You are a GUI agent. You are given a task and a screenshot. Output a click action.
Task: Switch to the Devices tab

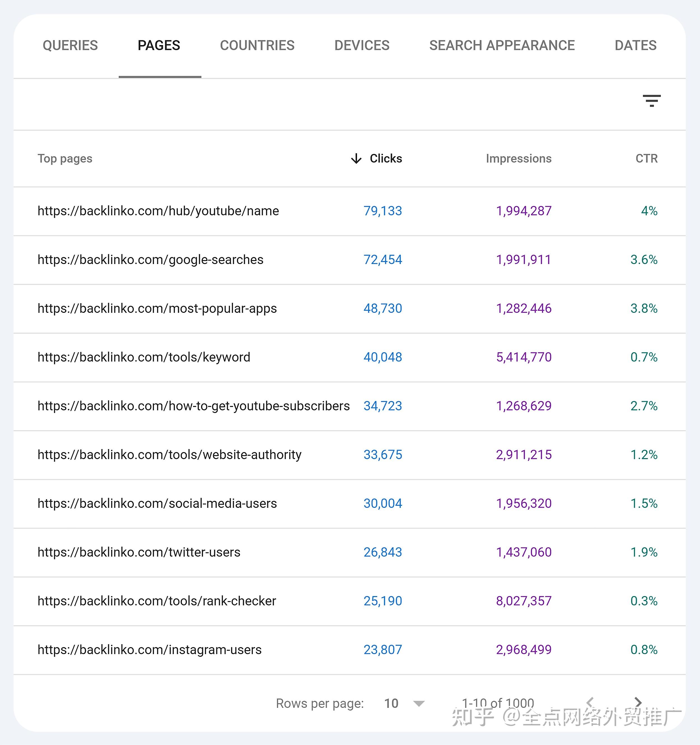point(361,45)
